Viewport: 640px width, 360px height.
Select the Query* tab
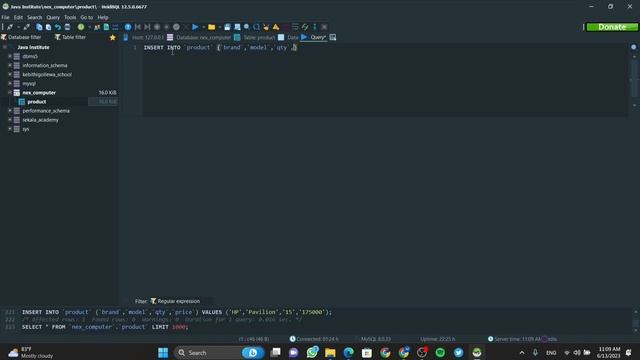(313, 37)
